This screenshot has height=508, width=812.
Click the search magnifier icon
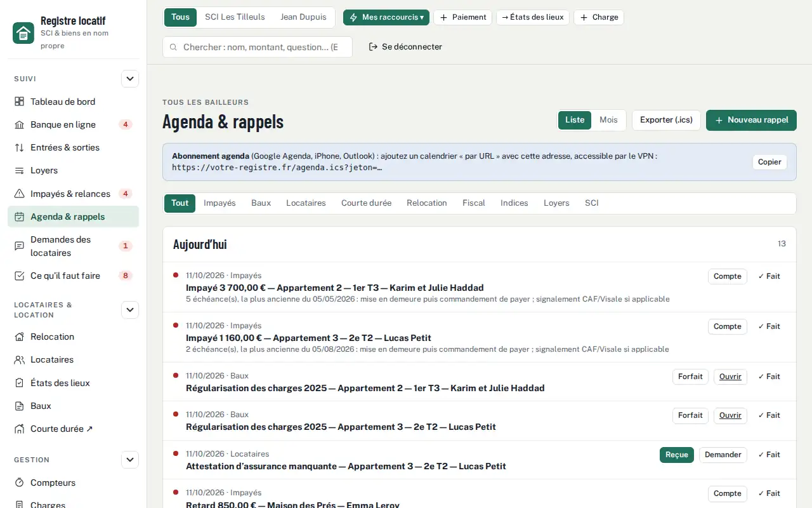pyautogui.click(x=173, y=47)
